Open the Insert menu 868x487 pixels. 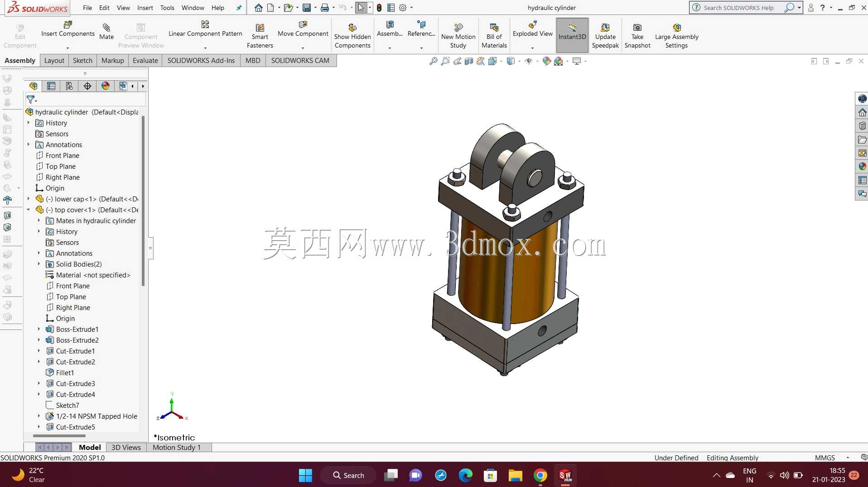[145, 8]
